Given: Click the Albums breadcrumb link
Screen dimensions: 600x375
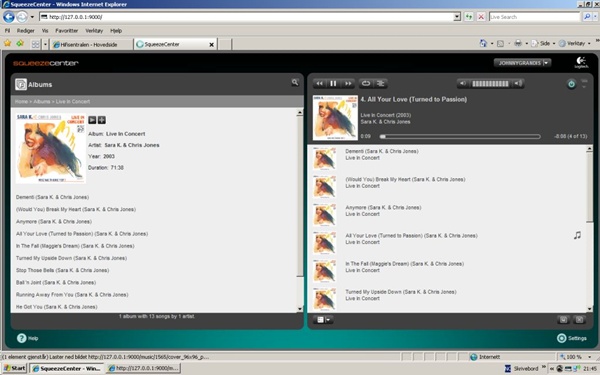Looking at the screenshot, I should (x=42, y=102).
